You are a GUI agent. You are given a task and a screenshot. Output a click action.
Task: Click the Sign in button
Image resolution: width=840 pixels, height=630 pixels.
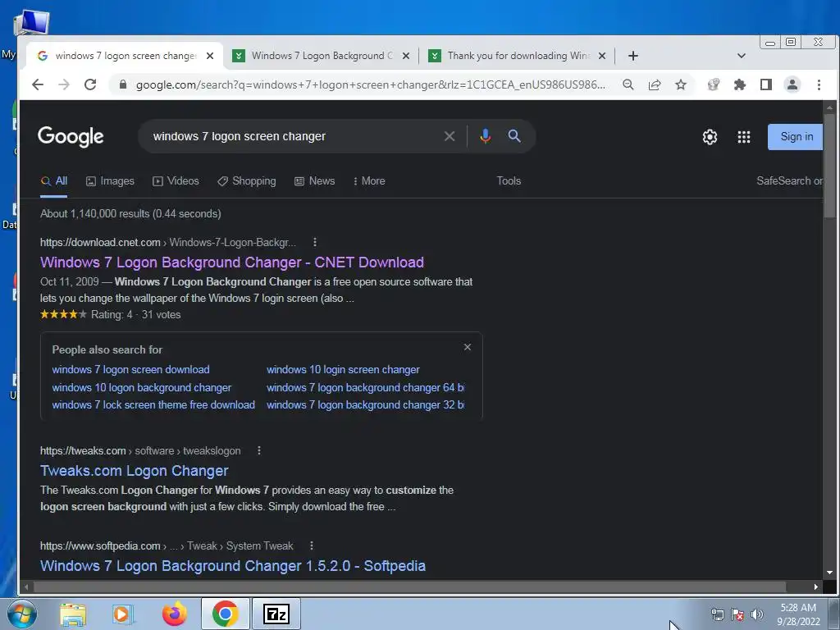coord(796,137)
